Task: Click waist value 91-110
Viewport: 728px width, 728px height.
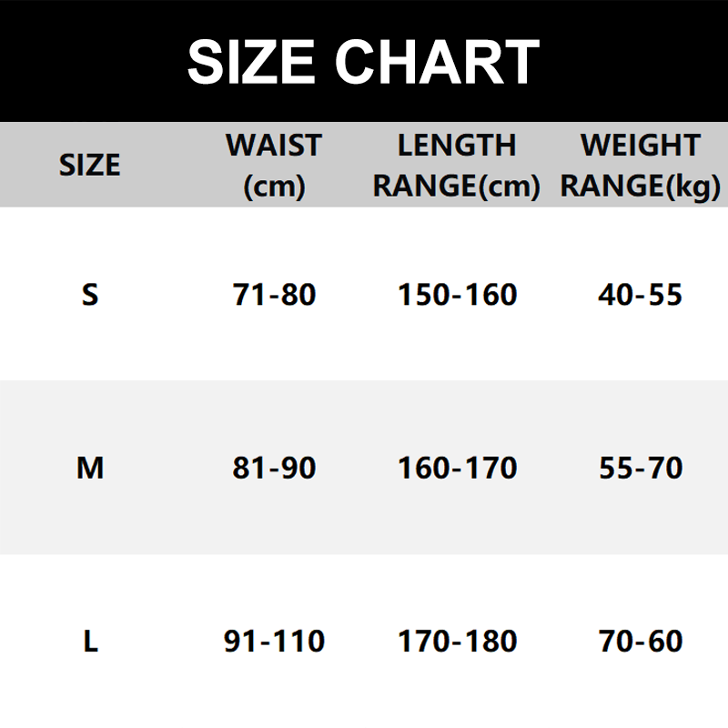Action: 274,642
